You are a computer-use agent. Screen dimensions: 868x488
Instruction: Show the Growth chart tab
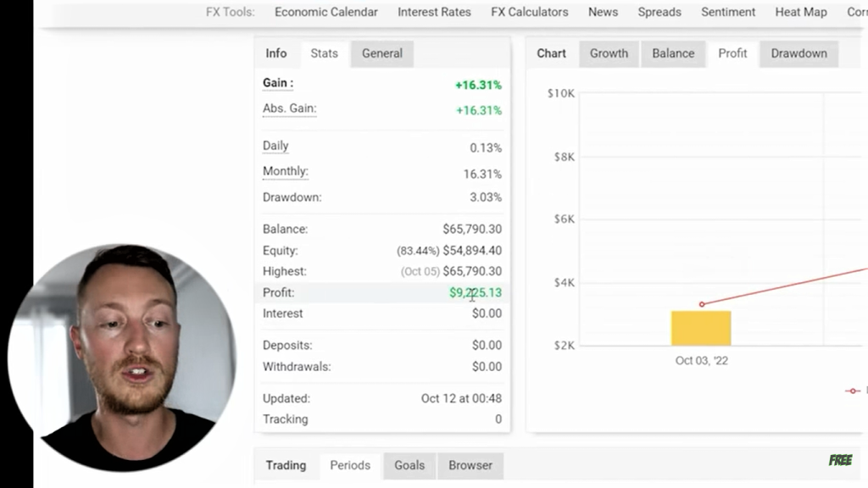coord(609,53)
